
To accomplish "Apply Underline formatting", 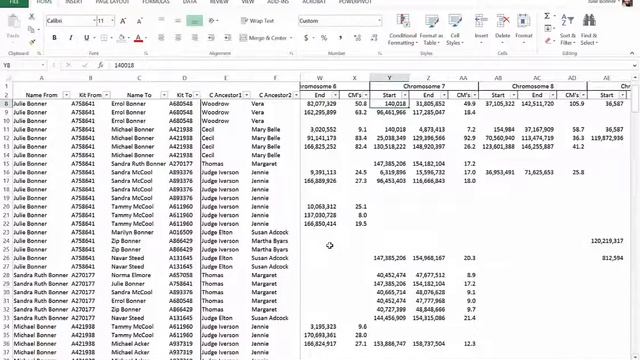I will pos(86,38).
